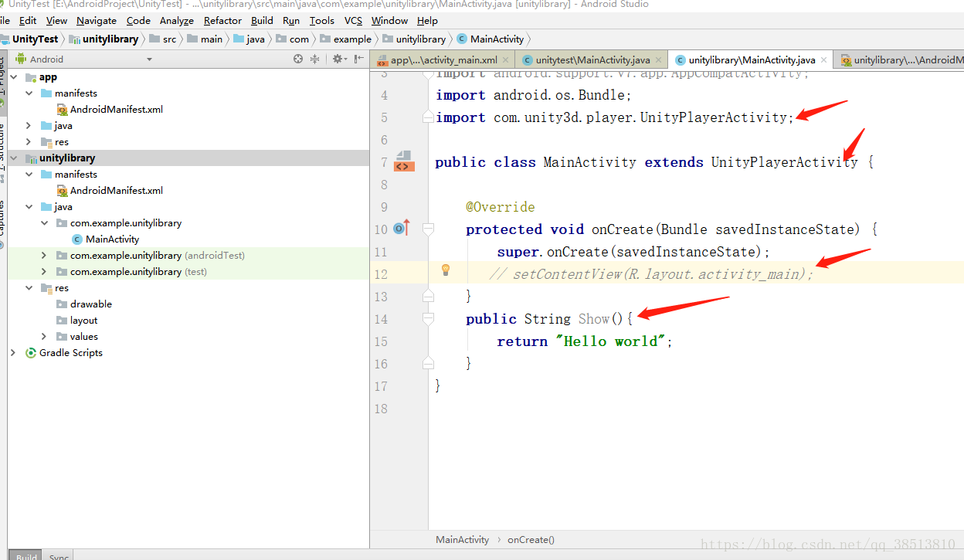Select MainActivity class in the project tree

tap(112, 239)
